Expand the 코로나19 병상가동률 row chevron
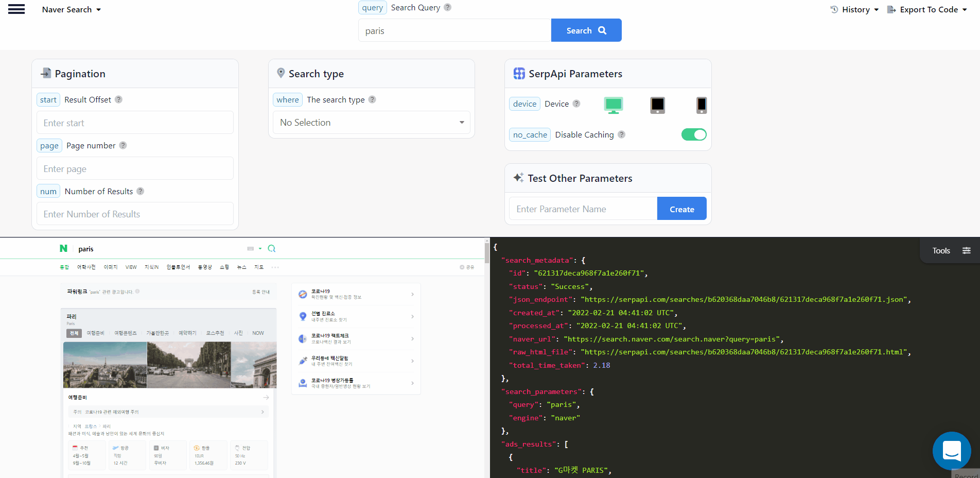The image size is (980, 478). coord(412,383)
